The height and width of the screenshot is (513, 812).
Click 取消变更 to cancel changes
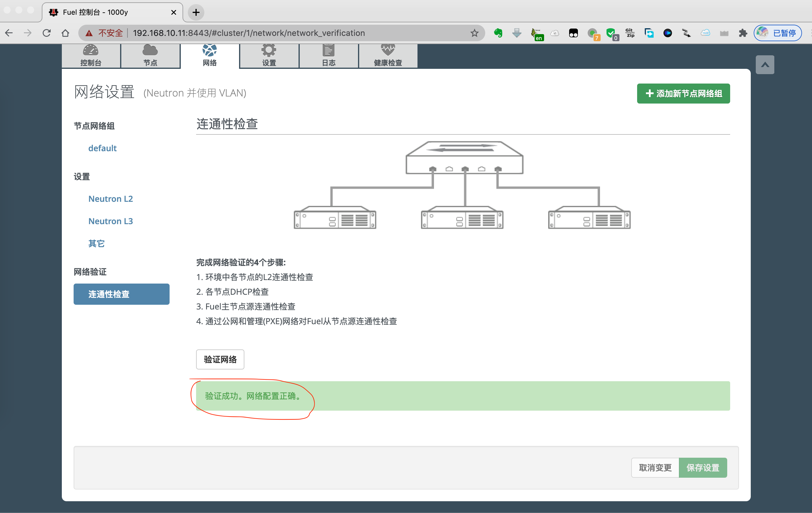pos(655,467)
